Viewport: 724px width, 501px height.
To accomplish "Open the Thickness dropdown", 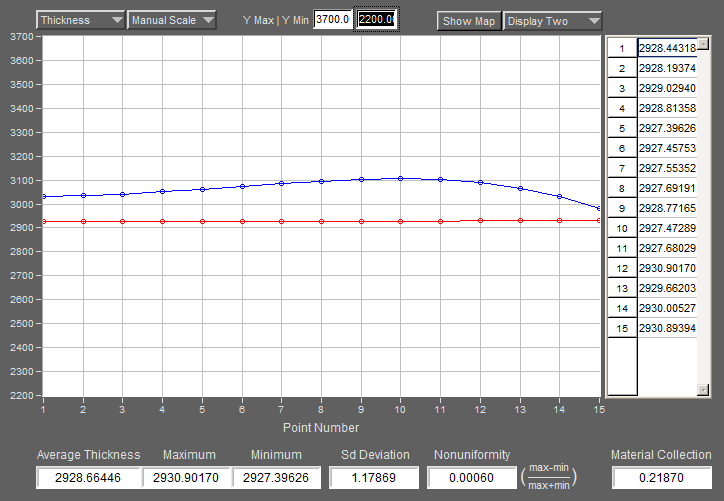I will (80, 20).
